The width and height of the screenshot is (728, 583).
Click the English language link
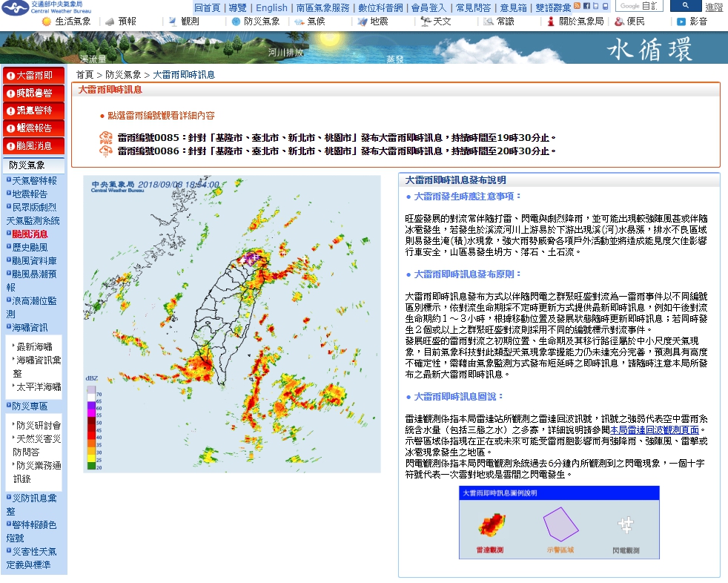click(271, 7)
